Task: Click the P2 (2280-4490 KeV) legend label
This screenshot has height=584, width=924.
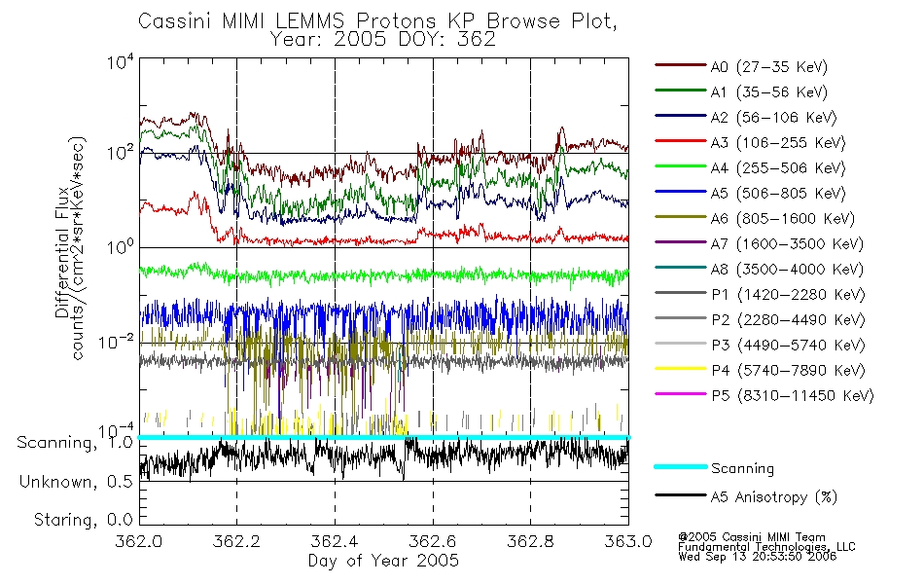Action: [788, 320]
